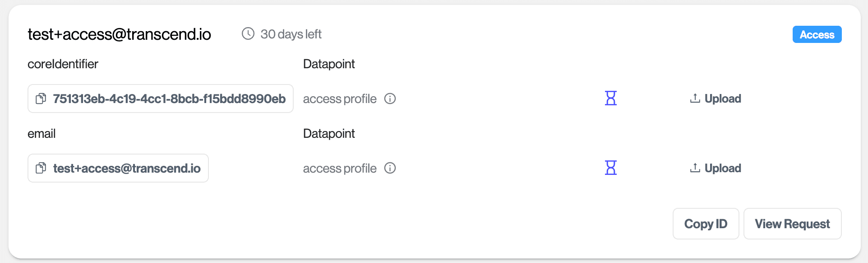Image resolution: width=868 pixels, height=263 pixels.
Task: Select the coreIdentifier UUID value field
Action: [x=169, y=99]
